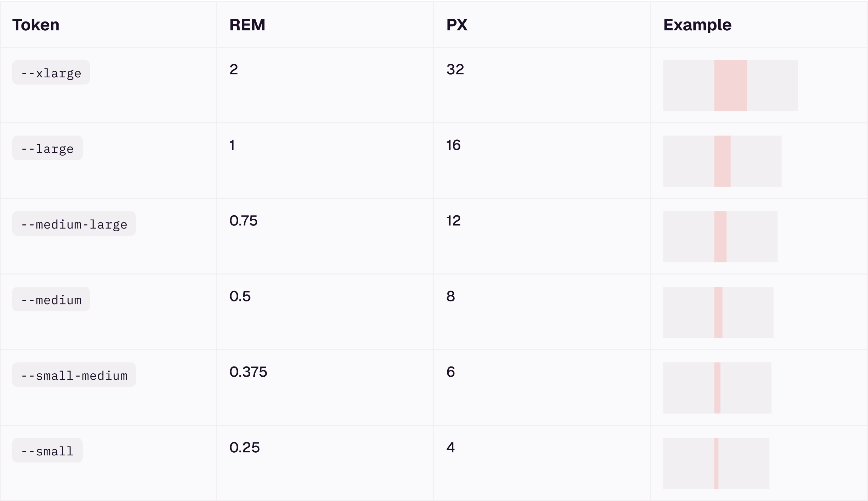Image resolution: width=868 pixels, height=501 pixels.
Task: Click the REM column header
Action: coord(247,25)
